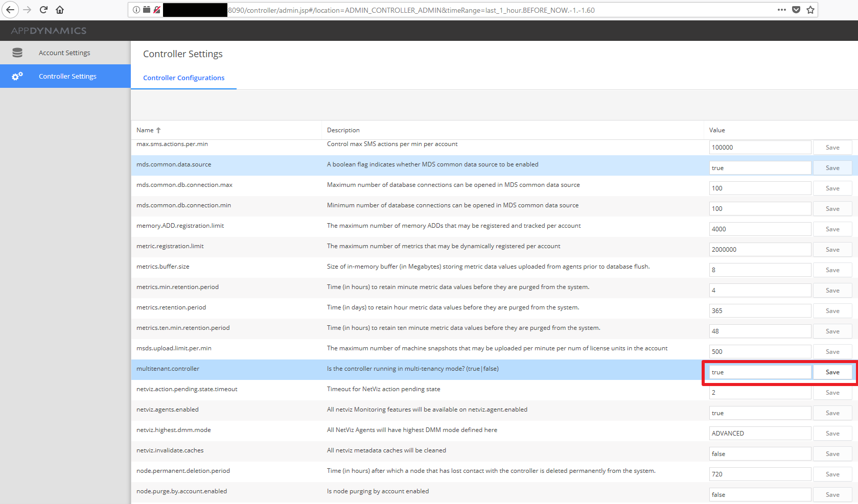Click the Value column header
Screen dimensions: 858x504
pos(717,130)
